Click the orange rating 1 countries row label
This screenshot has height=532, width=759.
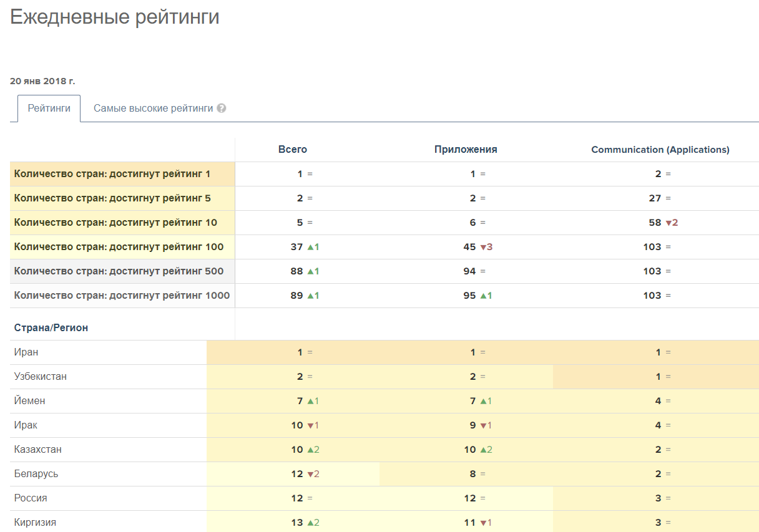point(112,174)
